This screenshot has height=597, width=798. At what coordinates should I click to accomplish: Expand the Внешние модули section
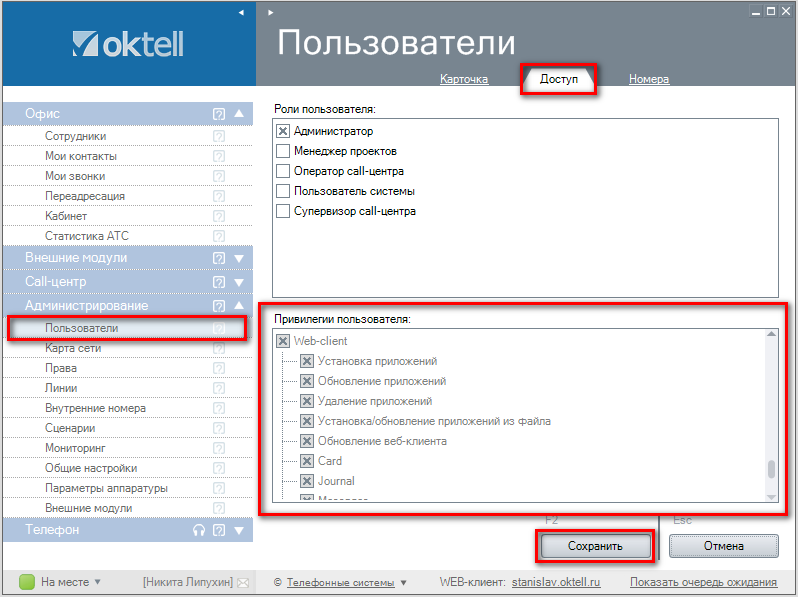pos(238,258)
